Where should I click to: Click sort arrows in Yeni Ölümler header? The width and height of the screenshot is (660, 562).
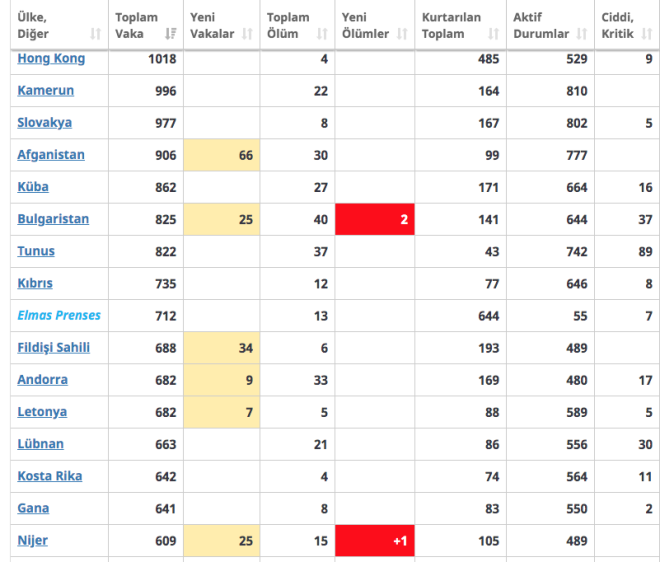[402, 34]
